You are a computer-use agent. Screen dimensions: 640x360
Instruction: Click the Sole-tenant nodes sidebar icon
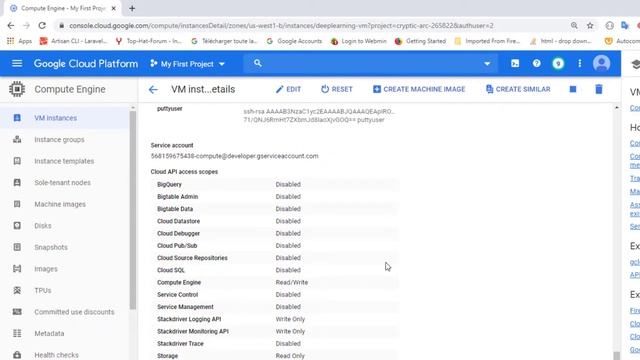[17, 182]
